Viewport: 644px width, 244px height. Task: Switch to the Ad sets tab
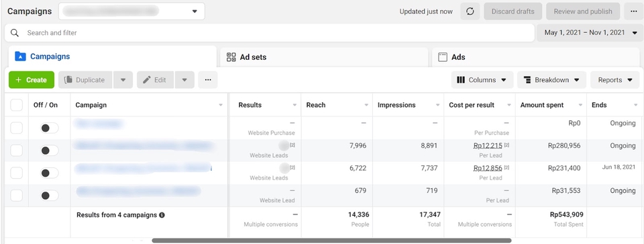324,58
